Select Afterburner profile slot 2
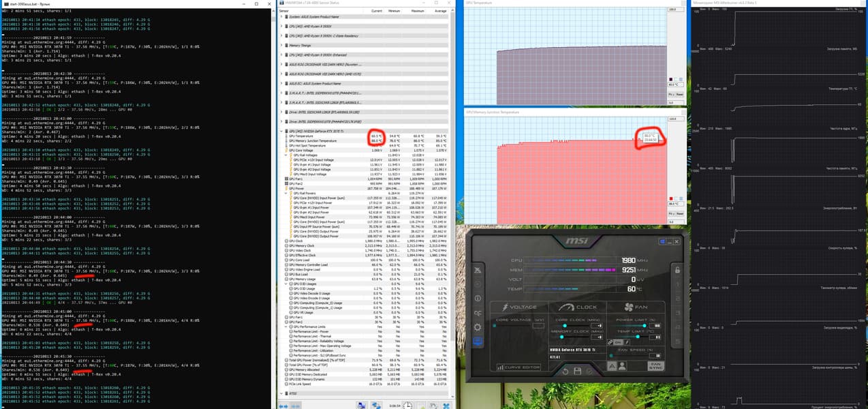 point(677,299)
